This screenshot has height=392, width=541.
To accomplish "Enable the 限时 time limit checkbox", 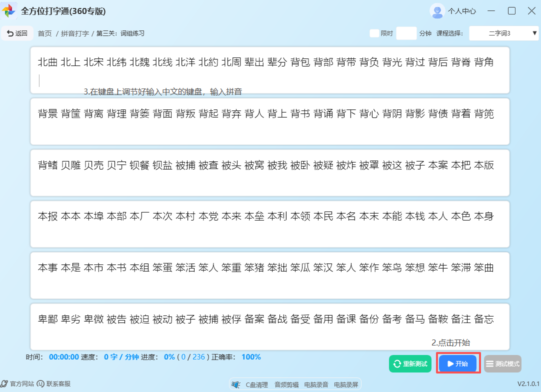I will [x=374, y=33].
